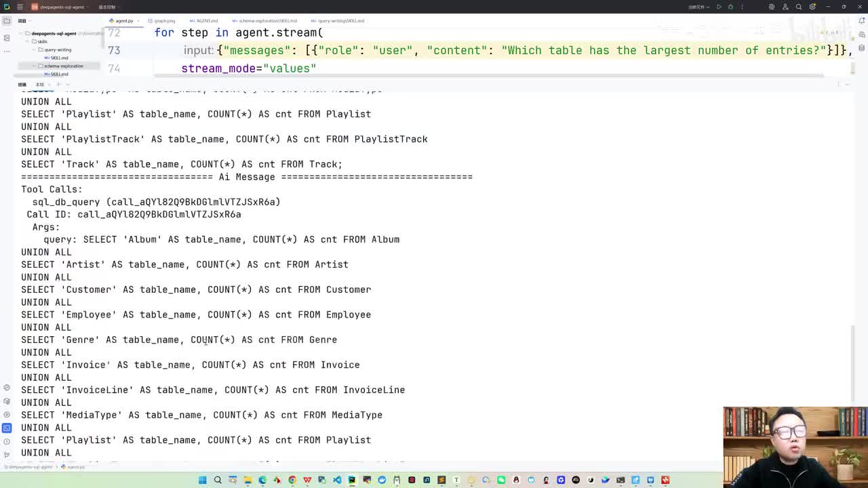Select SKILL.md under query-writing folder
The height and width of the screenshot is (488, 868).
click(x=56, y=58)
